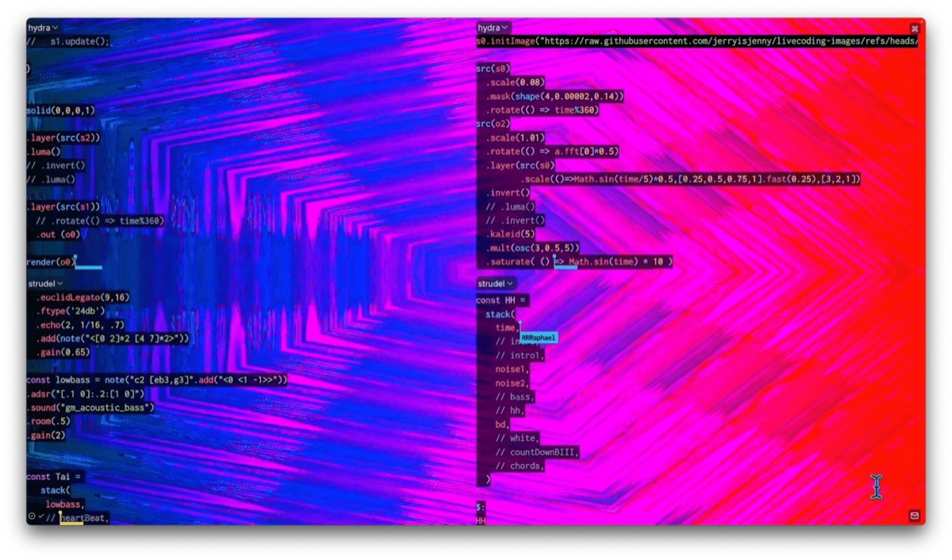The height and width of the screenshot is (560, 952).
Task: Open the hydra dropdown above s0.initImage
Action: tap(493, 28)
